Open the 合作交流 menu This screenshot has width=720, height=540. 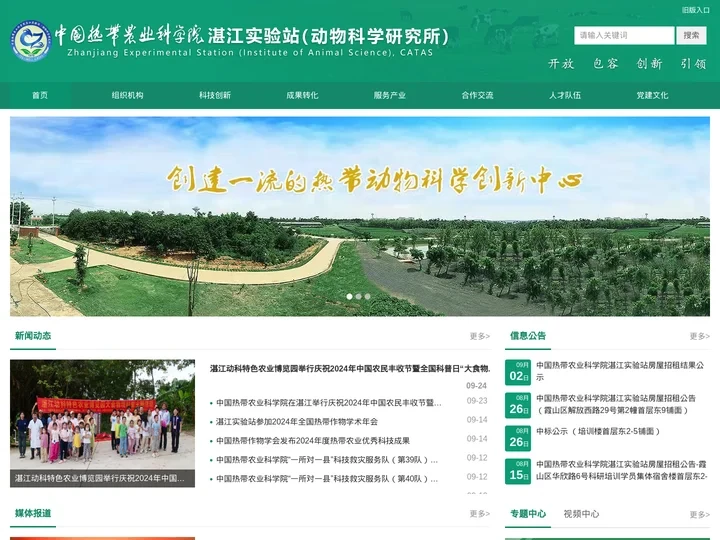477,95
